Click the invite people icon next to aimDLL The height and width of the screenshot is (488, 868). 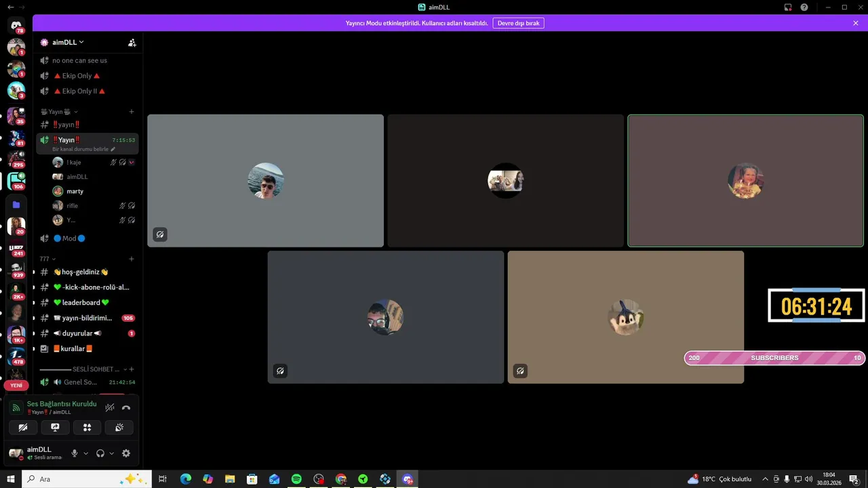132,42
